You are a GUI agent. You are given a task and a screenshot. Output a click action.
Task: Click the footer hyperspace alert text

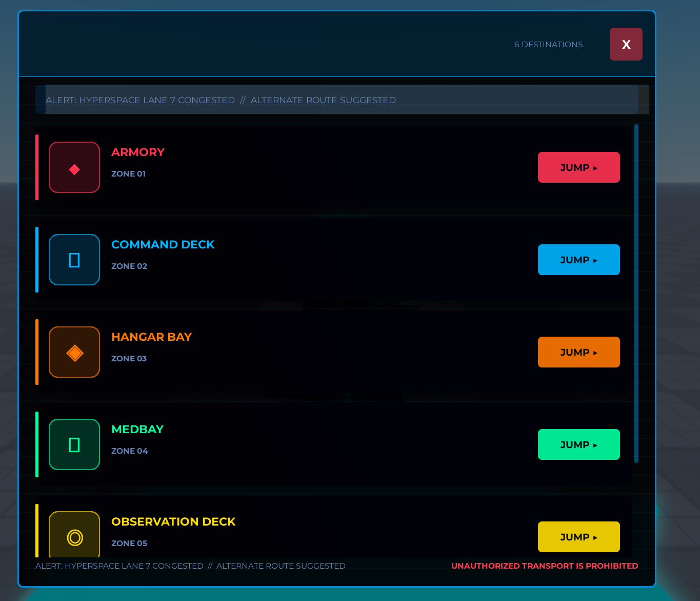tap(190, 566)
